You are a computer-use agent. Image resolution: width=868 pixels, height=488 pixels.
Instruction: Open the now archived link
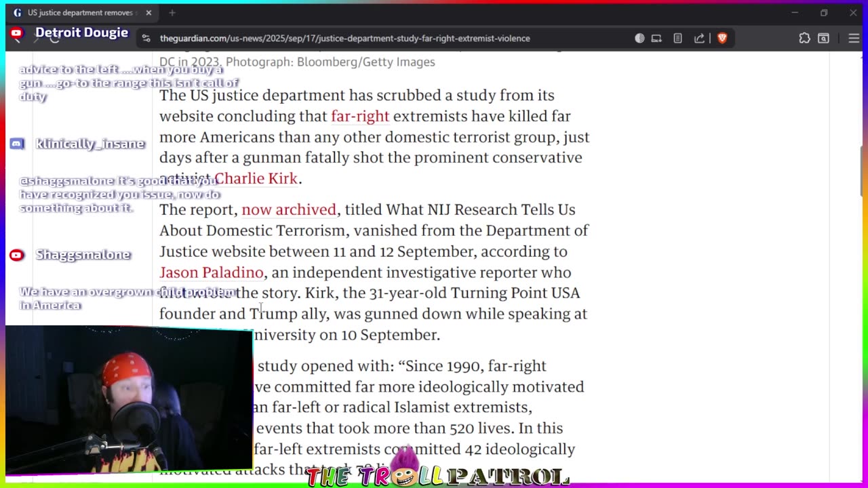[x=289, y=209]
